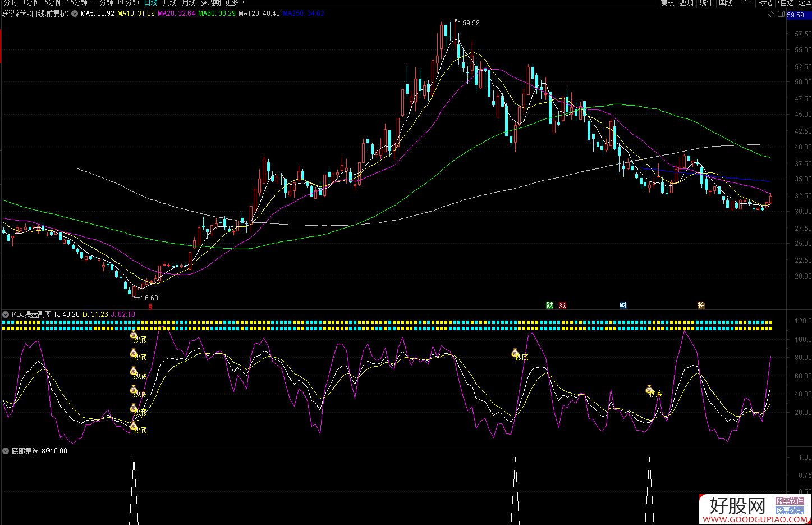Click the 榜 ranking event marker

click(x=701, y=305)
